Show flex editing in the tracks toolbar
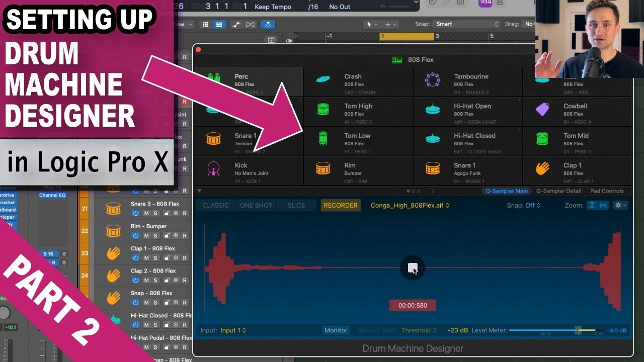Viewport: 644px width, 362px height. tap(250, 24)
